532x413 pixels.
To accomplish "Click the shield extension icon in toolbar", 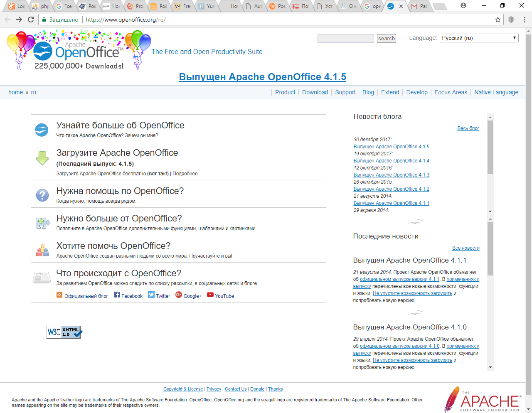I will pyautogui.click(x=511, y=20).
